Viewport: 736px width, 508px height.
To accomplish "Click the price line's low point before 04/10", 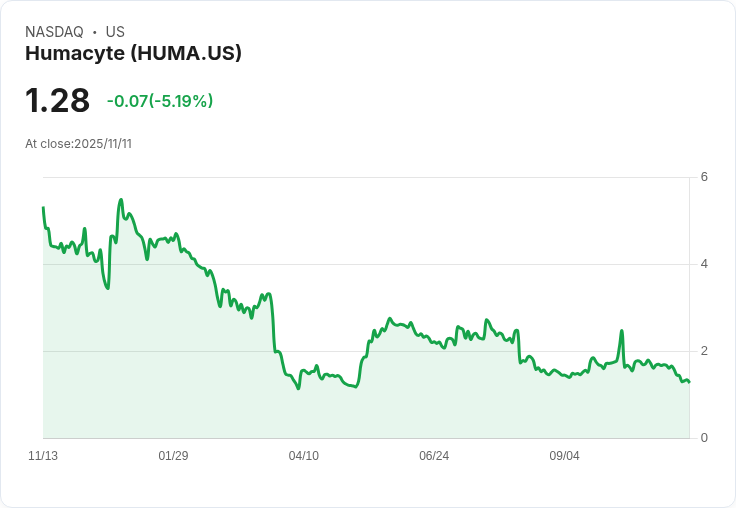I will click(x=298, y=388).
